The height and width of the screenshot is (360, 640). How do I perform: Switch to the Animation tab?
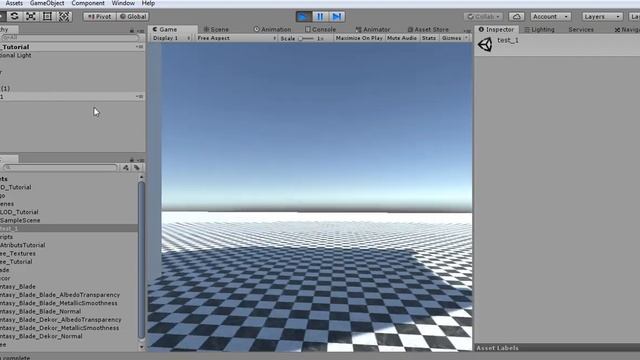point(273,29)
